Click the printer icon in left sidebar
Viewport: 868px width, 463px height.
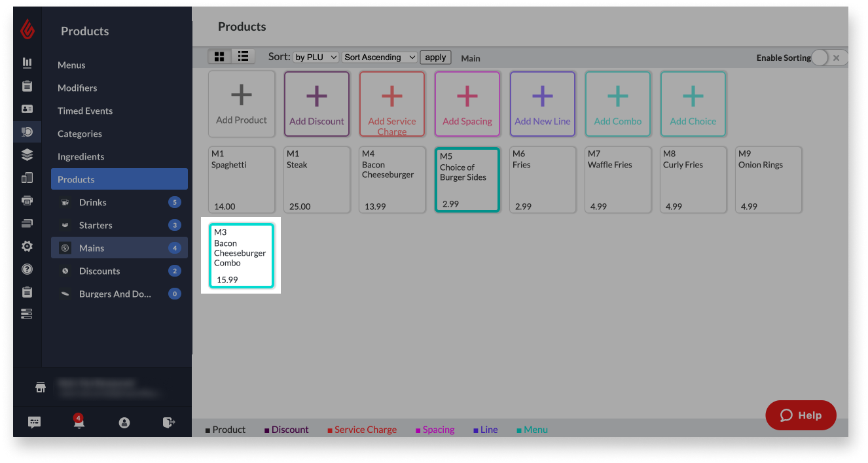pos(27,200)
